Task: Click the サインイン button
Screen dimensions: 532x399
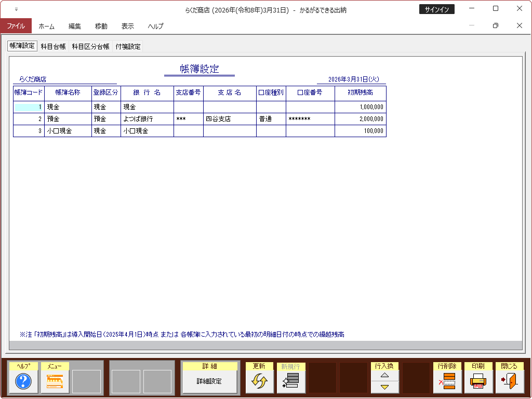Action: pos(436,9)
